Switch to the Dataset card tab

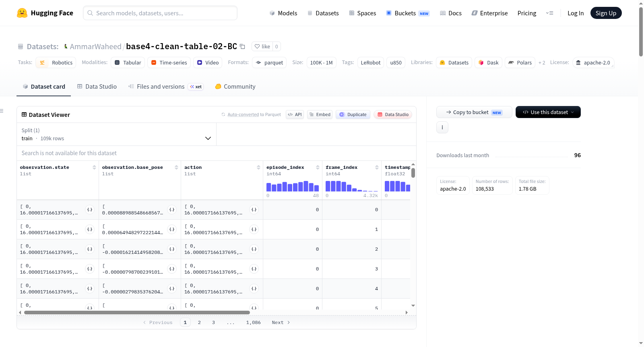[x=43, y=86]
